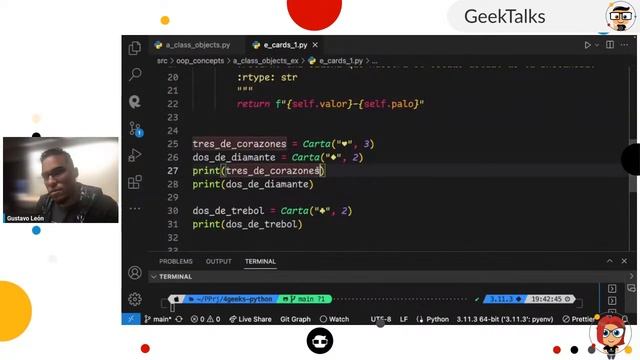Open the Accounts icon
The image size is (640, 360).
(x=135, y=273)
